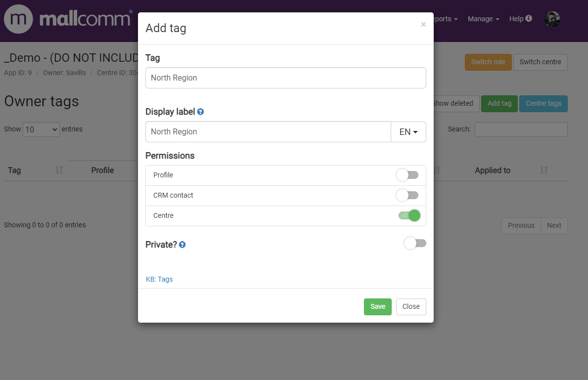Open the KB: Tags link

(159, 279)
